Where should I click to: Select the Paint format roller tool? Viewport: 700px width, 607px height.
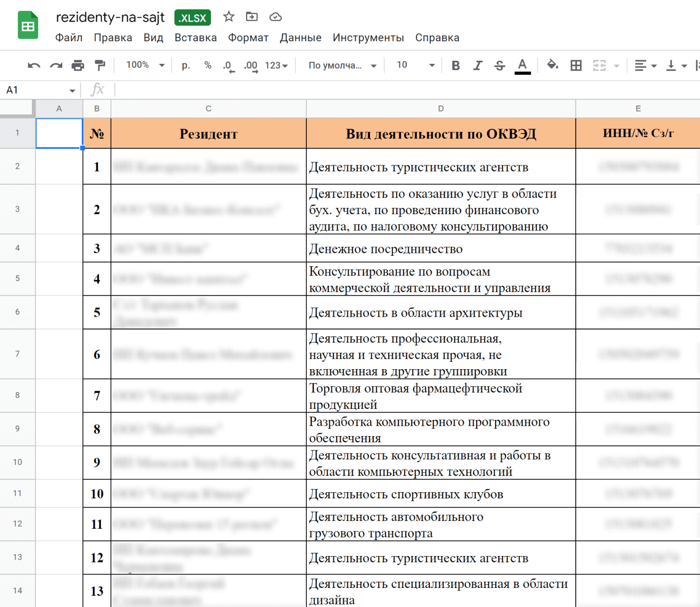point(100,65)
